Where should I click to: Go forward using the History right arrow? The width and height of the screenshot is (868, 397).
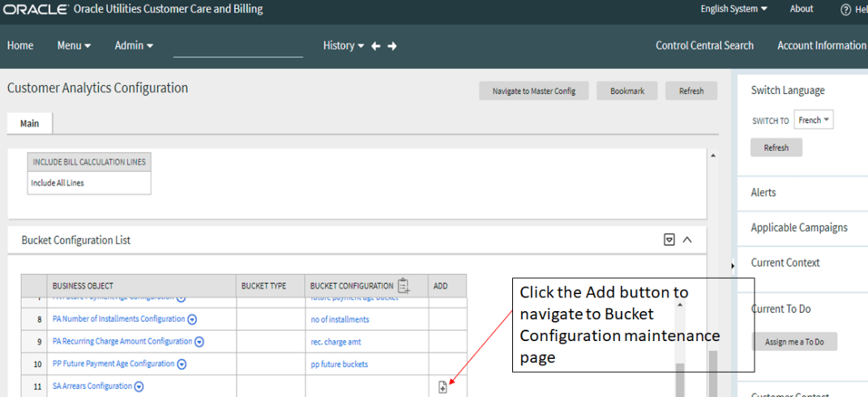click(x=392, y=46)
